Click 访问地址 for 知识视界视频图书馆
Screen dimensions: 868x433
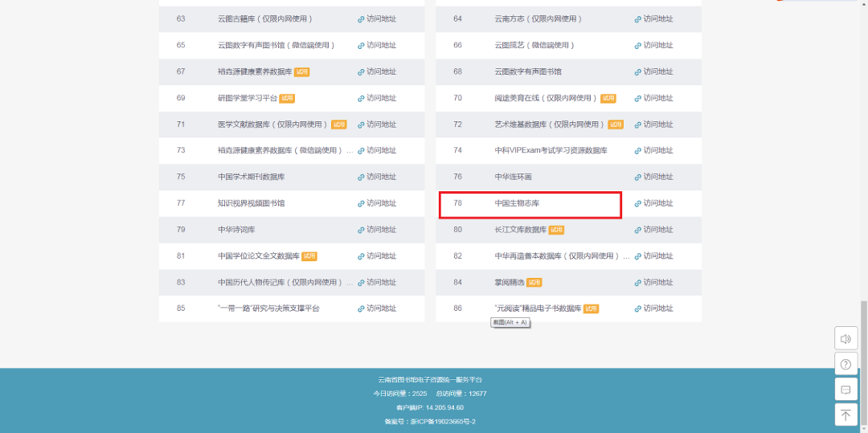(x=382, y=203)
